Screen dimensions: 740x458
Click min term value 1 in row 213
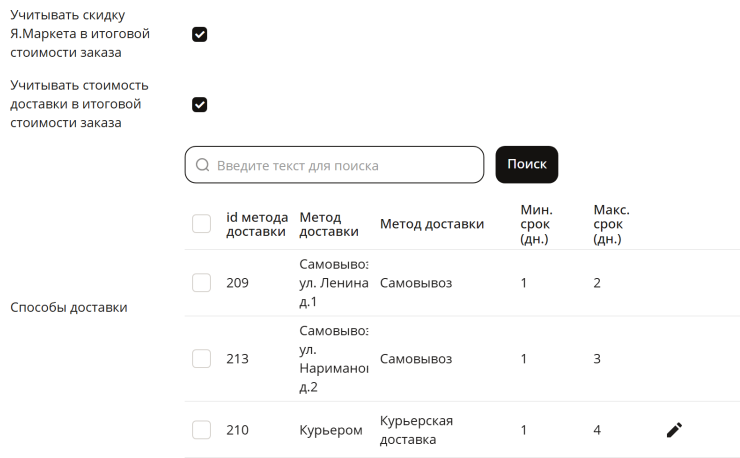click(523, 359)
